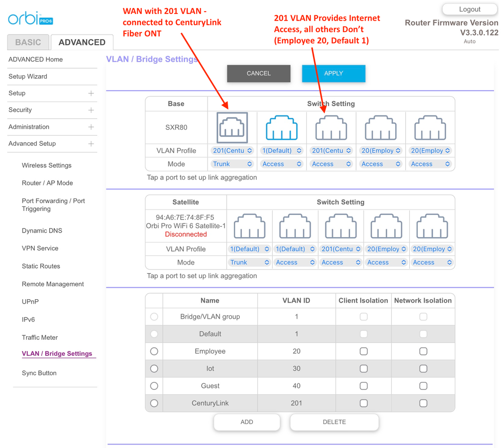Click the Orbi Pro logo
The height and width of the screenshot is (448, 501).
pyautogui.click(x=30, y=19)
